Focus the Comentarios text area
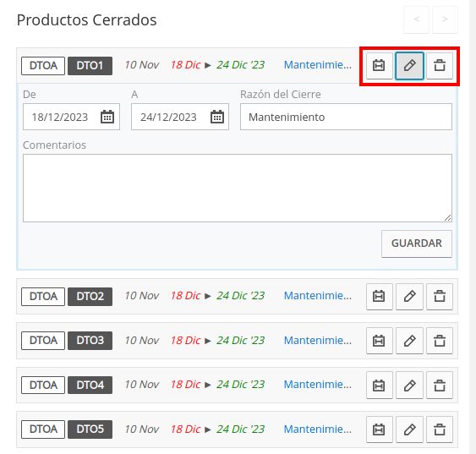The width and height of the screenshot is (476, 454). pyautogui.click(x=238, y=189)
